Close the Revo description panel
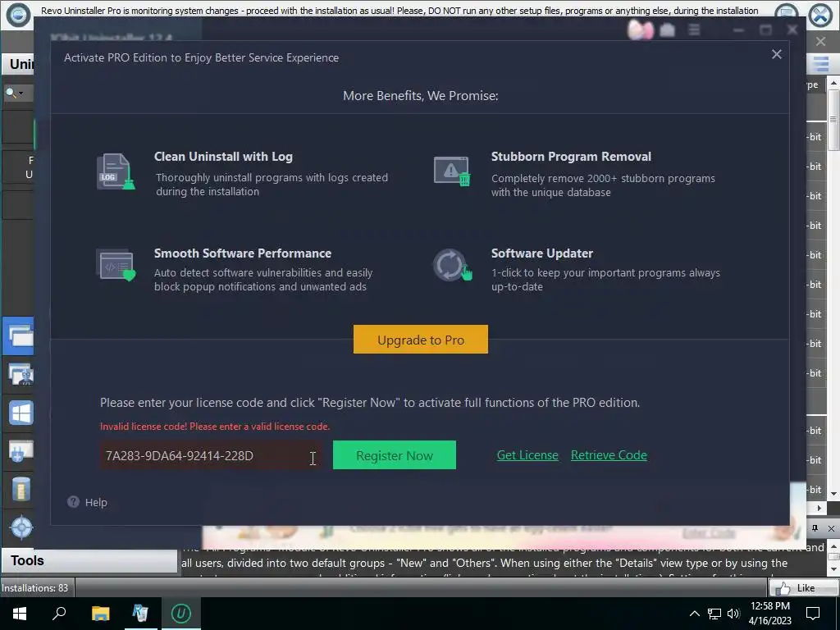Viewport: 840px width, 630px height. click(x=831, y=528)
